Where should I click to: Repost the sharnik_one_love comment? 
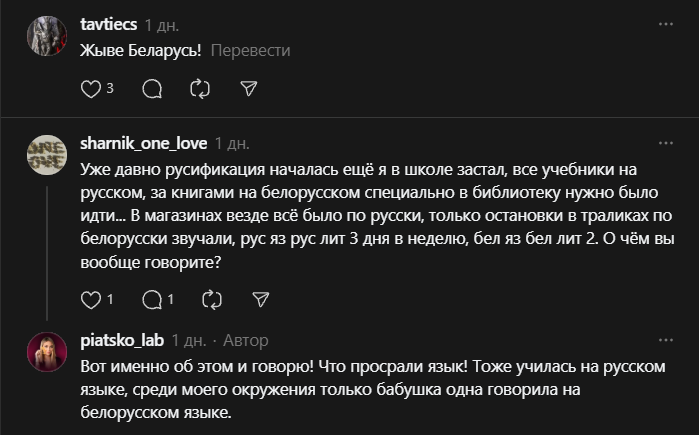point(211,299)
